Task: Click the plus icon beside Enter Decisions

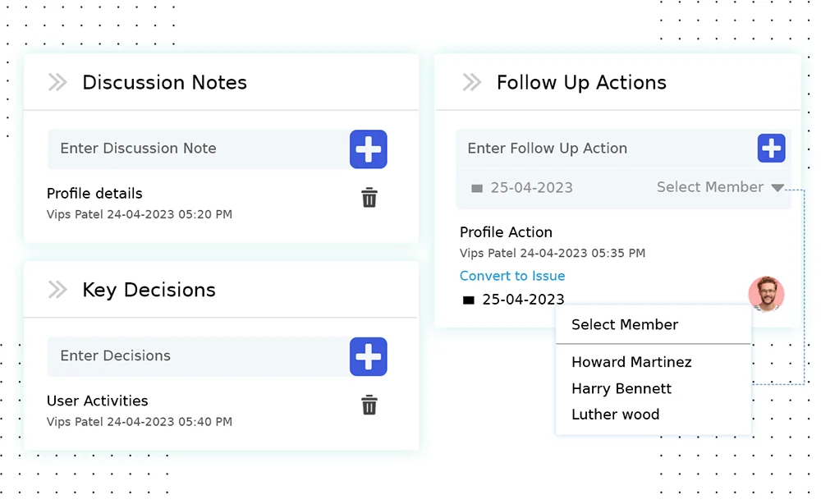Action: coord(368,356)
